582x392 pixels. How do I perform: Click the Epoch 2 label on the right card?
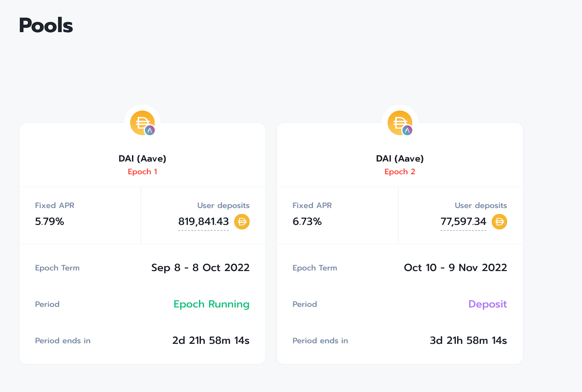(399, 171)
